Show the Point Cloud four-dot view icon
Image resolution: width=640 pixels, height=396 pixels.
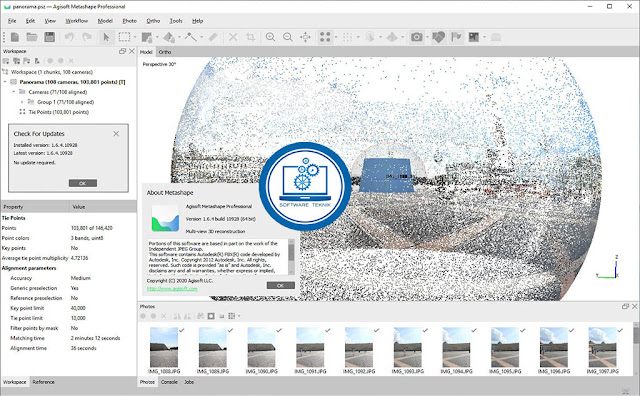click(325, 37)
